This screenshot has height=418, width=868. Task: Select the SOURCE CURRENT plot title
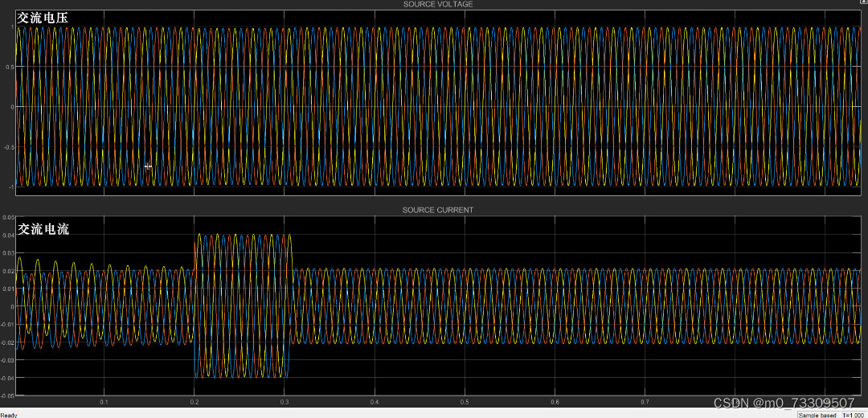point(438,210)
